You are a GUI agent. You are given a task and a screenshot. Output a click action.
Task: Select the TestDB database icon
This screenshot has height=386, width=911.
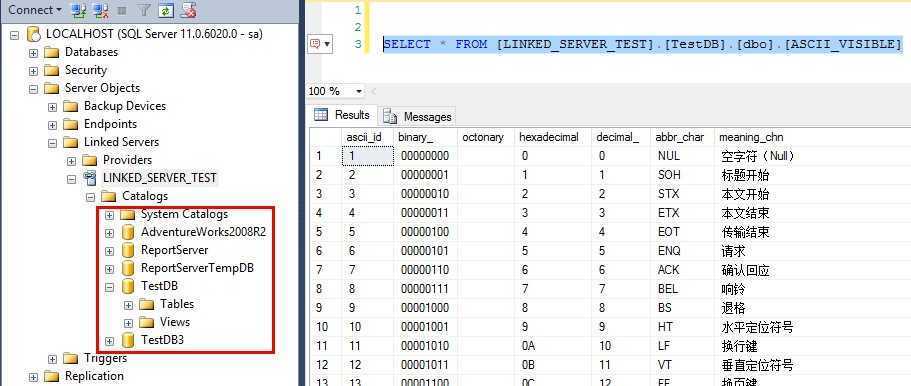[128, 287]
